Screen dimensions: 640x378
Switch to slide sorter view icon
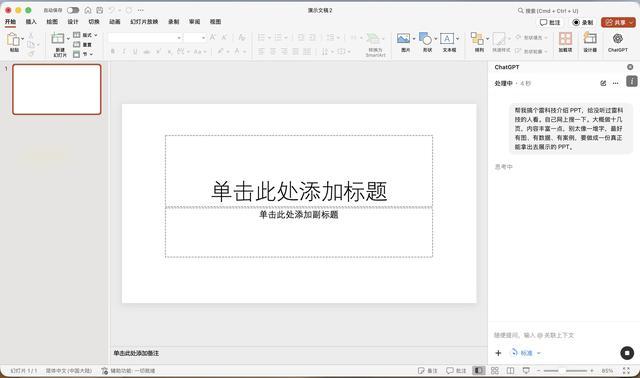point(495,371)
